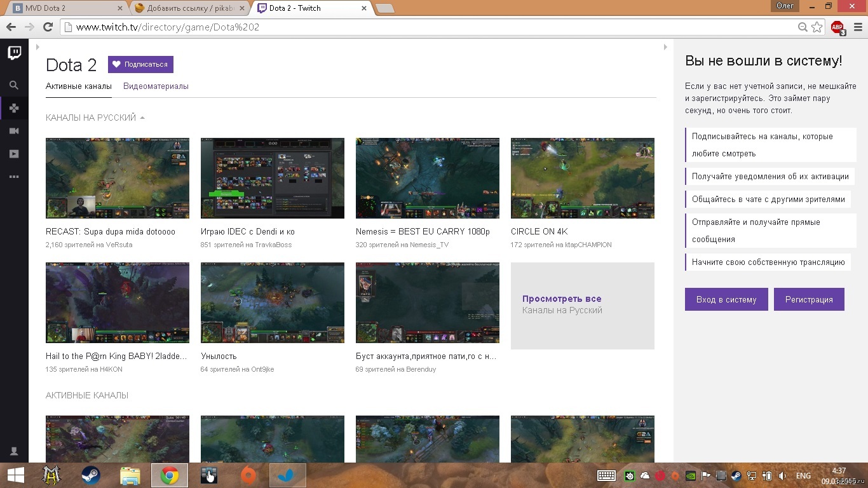Click the Олег Chrome profile button
The height and width of the screenshot is (488, 868).
tap(785, 5)
